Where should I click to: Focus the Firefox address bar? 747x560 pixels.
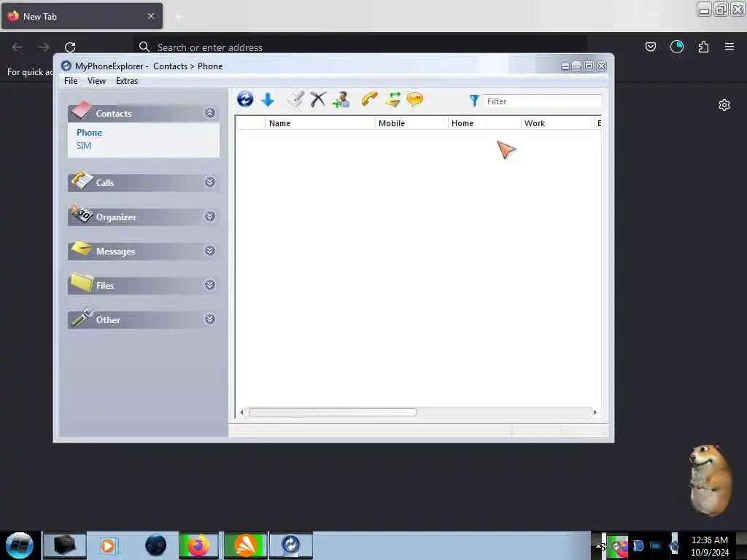360,47
